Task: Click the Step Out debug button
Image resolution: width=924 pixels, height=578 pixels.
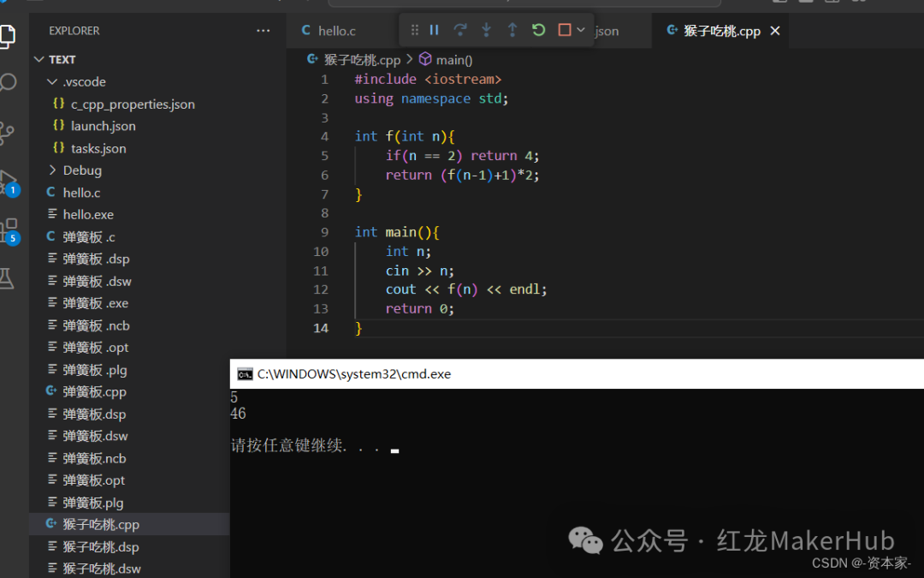Action: pyautogui.click(x=512, y=30)
